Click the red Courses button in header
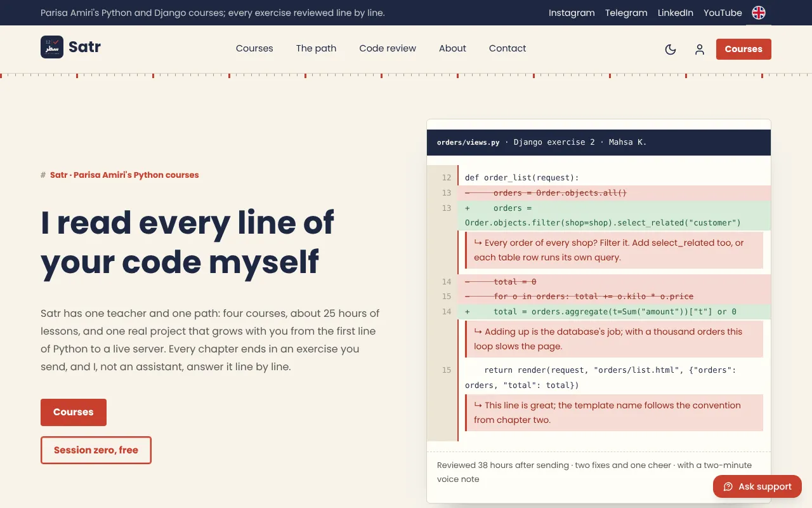The image size is (812, 508). click(x=743, y=49)
